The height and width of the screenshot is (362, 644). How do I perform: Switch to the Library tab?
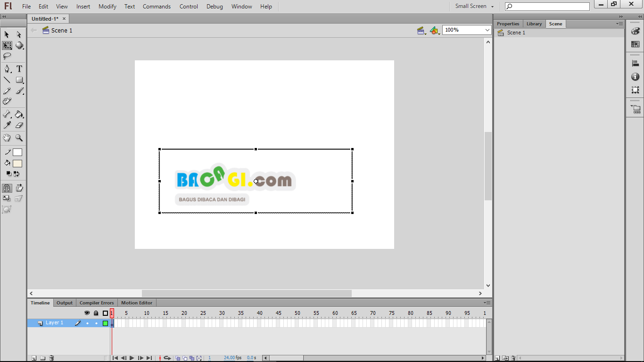coord(534,23)
